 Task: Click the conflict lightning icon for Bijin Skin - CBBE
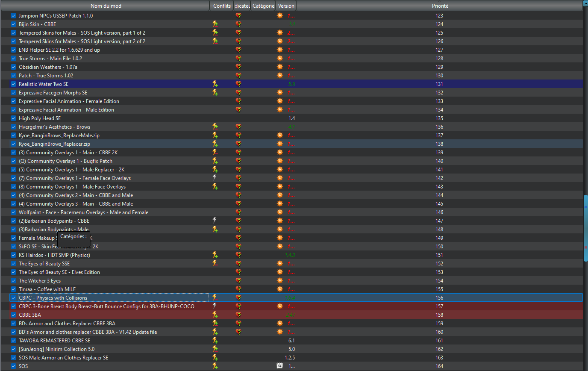click(x=215, y=24)
